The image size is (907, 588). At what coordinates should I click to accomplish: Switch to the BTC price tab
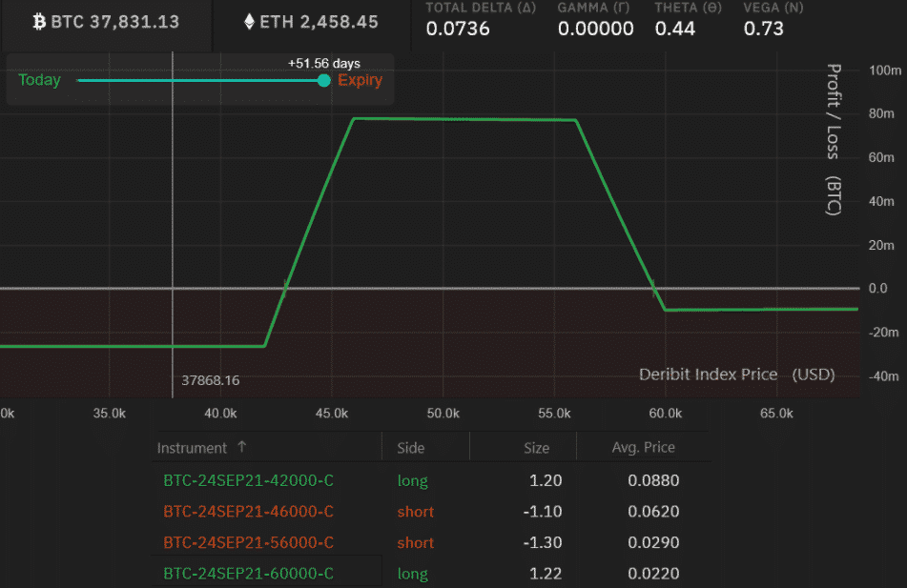(x=106, y=20)
